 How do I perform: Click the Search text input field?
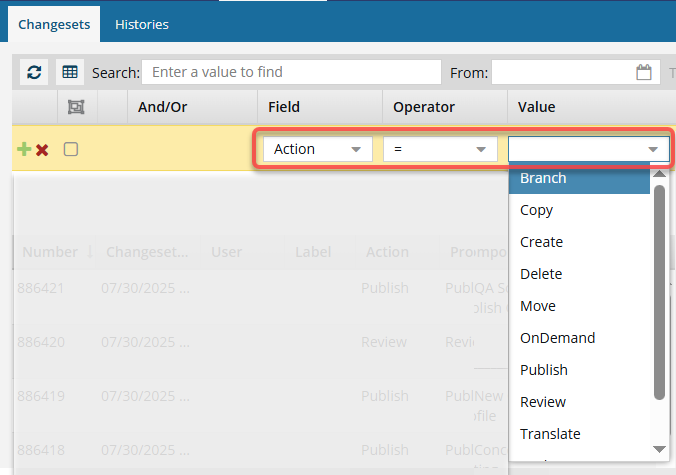(291, 72)
